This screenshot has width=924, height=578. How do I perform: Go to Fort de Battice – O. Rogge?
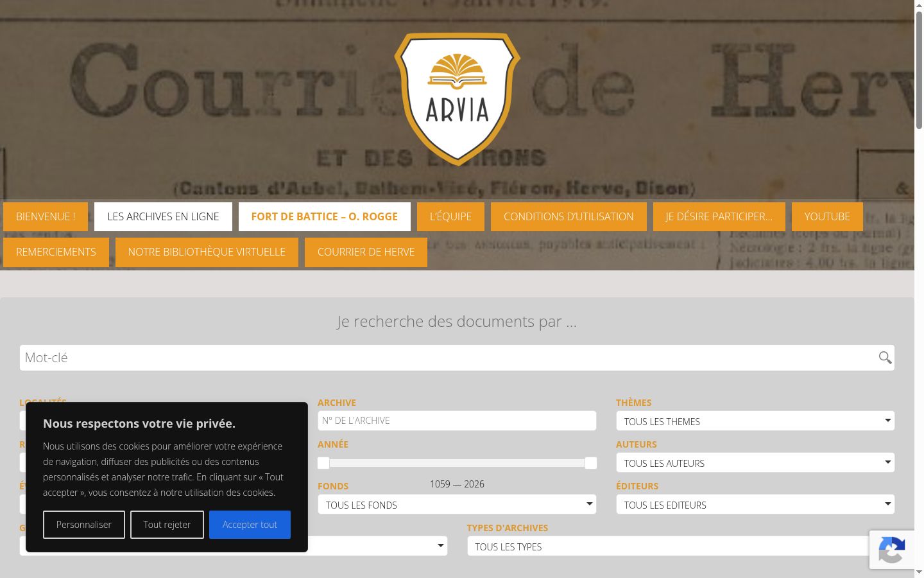click(325, 216)
